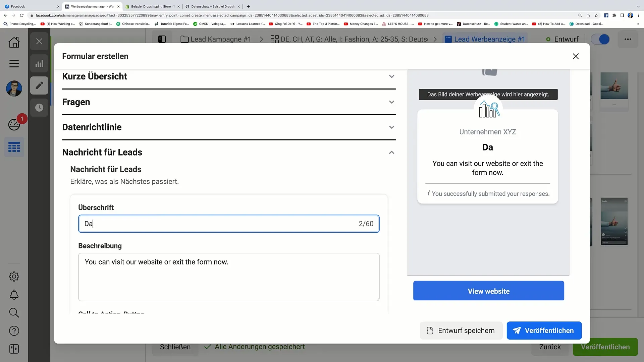
Task: Open the help question mark icon
Action: pyautogui.click(x=14, y=331)
